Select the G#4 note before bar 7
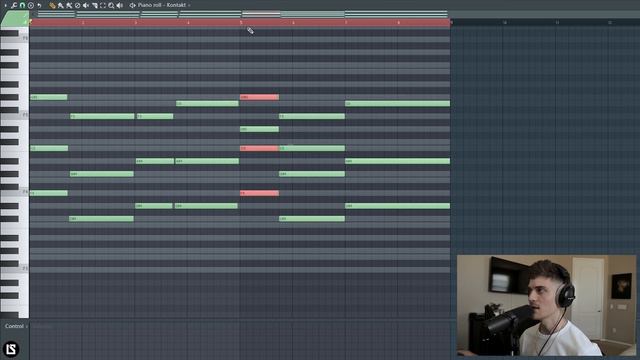Screen dimensions: 640x360 tap(312, 174)
